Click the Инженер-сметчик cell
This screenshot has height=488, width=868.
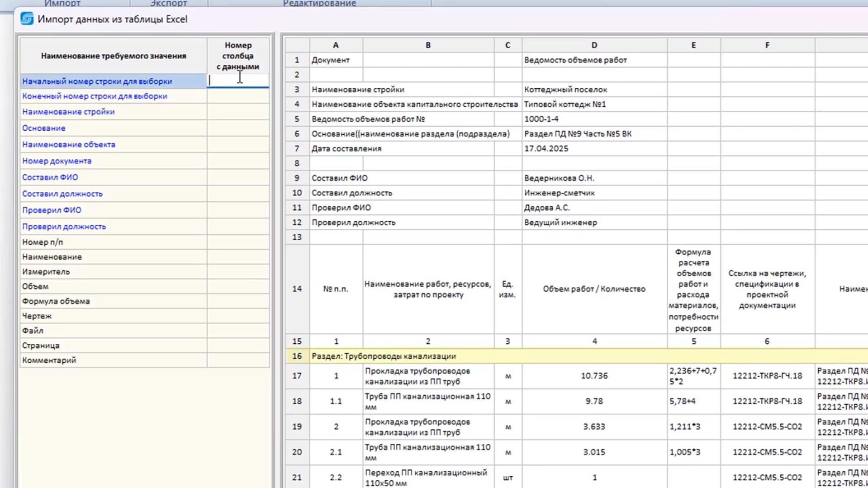pyautogui.click(x=594, y=193)
